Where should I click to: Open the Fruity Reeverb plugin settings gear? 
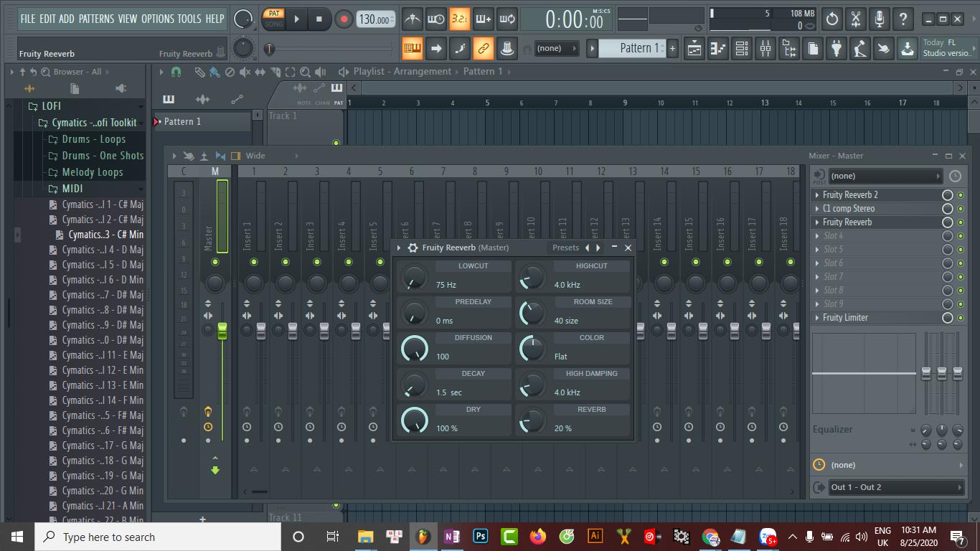click(x=413, y=248)
